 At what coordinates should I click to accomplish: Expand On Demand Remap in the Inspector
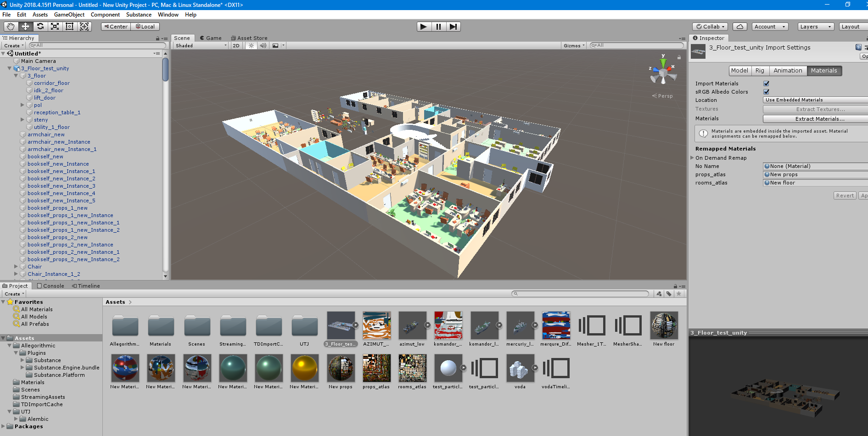point(693,157)
